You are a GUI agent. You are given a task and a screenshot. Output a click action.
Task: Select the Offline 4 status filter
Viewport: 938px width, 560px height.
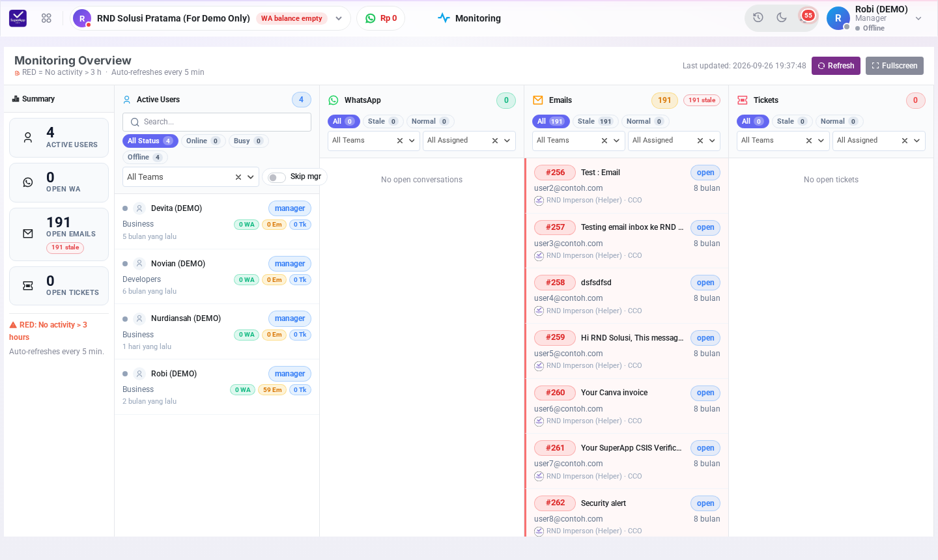pyautogui.click(x=145, y=157)
